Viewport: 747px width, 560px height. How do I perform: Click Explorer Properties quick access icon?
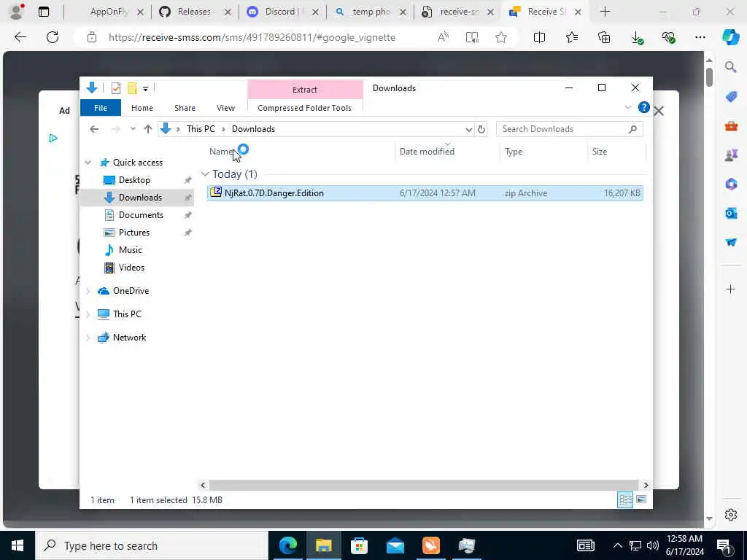pyautogui.click(x=116, y=88)
